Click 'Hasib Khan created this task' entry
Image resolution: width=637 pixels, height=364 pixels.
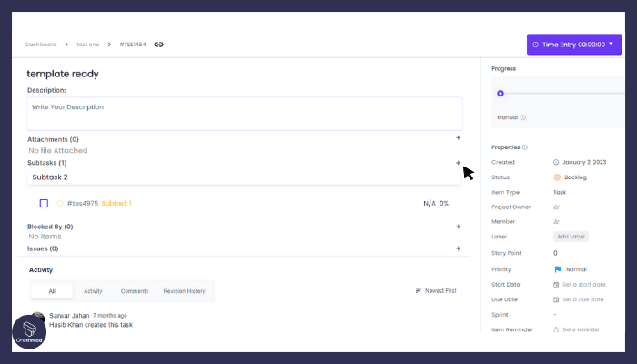coord(91,325)
